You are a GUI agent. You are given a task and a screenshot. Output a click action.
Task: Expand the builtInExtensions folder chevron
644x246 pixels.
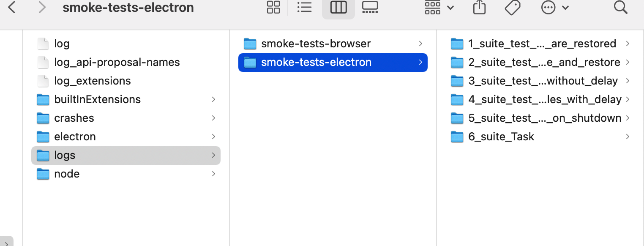(213, 99)
